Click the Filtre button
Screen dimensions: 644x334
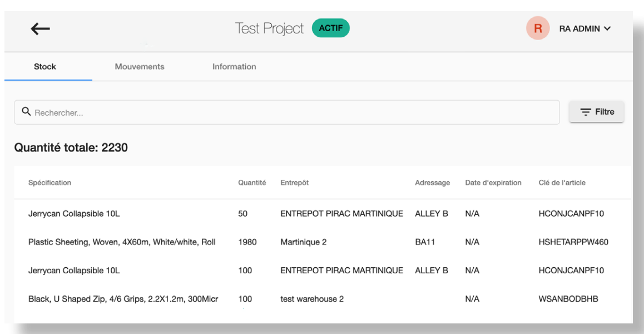tap(596, 112)
